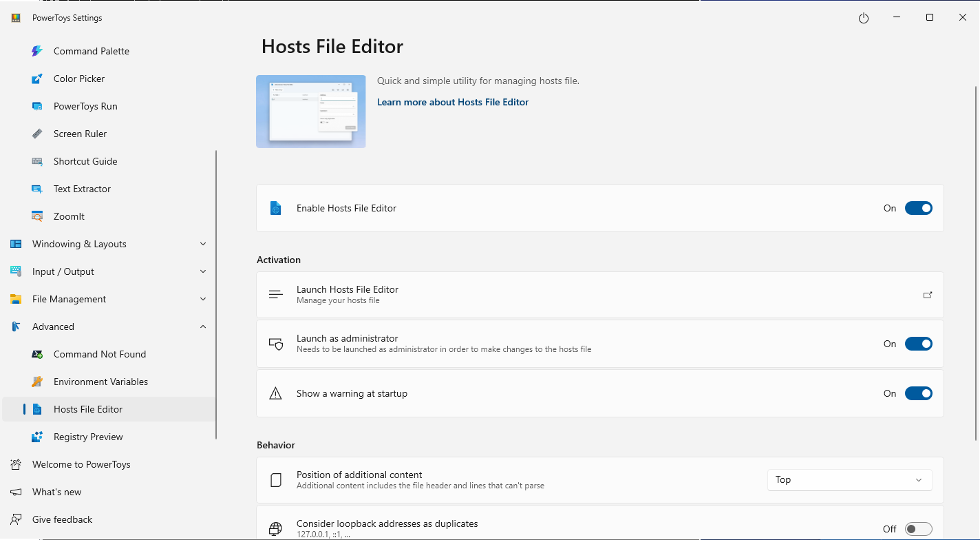Disable the Launch as administrator switch

[x=919, y=344]
